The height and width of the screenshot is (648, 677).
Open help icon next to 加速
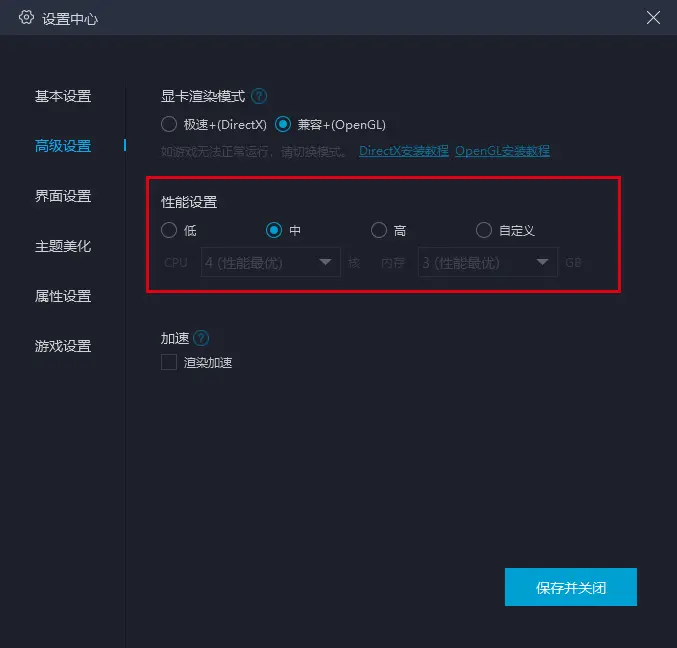pyautogui.click(x=201, y=338)
